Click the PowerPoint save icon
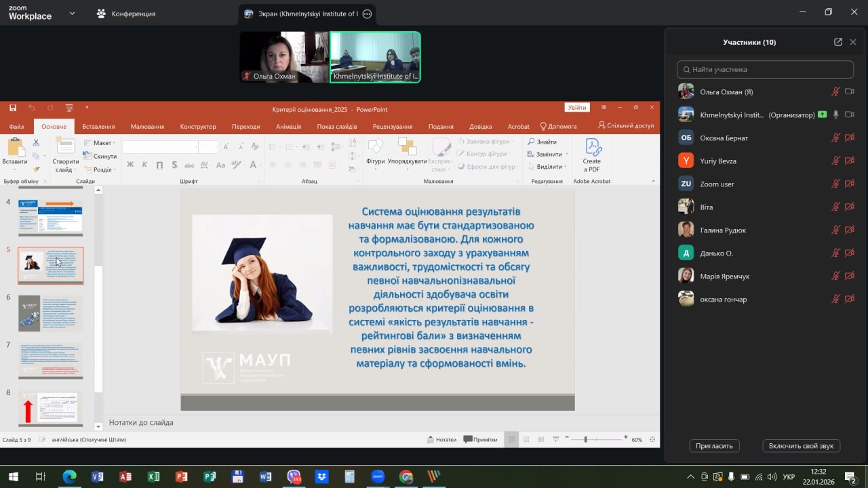Screen dimensions: 868x488 13,108
